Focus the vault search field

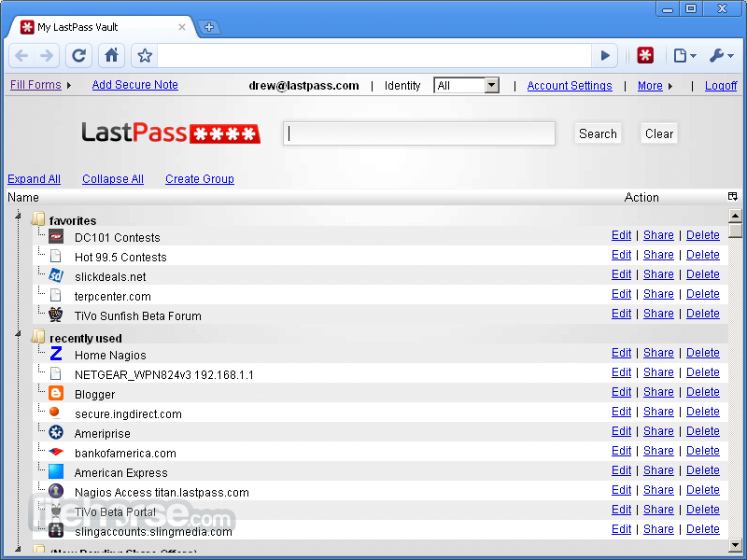coord(419,133)
